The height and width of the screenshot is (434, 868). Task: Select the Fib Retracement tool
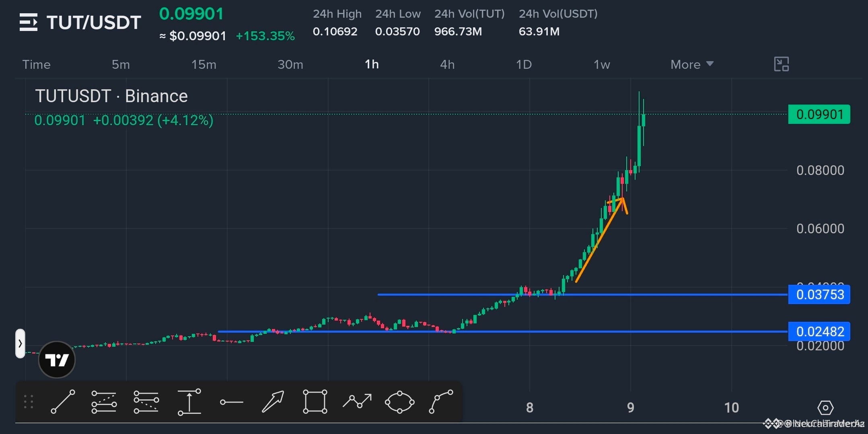point(104,402)
